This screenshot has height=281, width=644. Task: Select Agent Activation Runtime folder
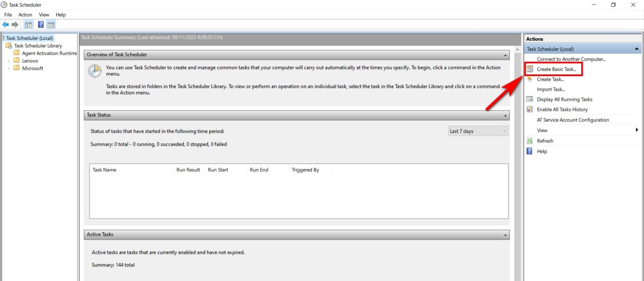(49, 53)
